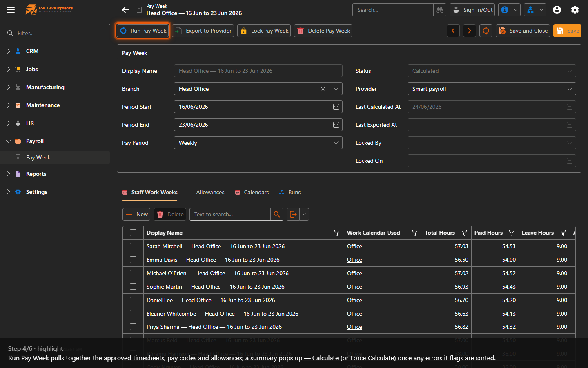Click Save and Close
Screen dimensions: 588x368
[523, 31]
